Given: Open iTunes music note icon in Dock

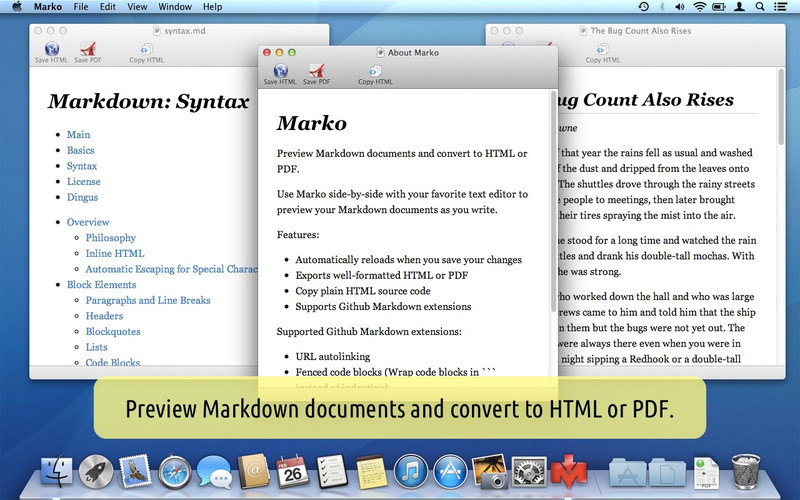Looking at the screenshot, I should tap(411, 471).
